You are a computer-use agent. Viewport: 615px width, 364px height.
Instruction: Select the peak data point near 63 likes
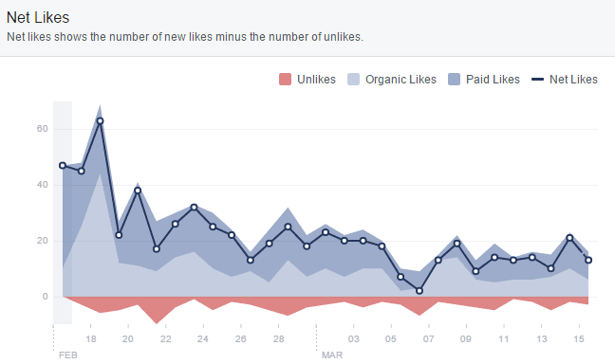click(x=100, y=120)
